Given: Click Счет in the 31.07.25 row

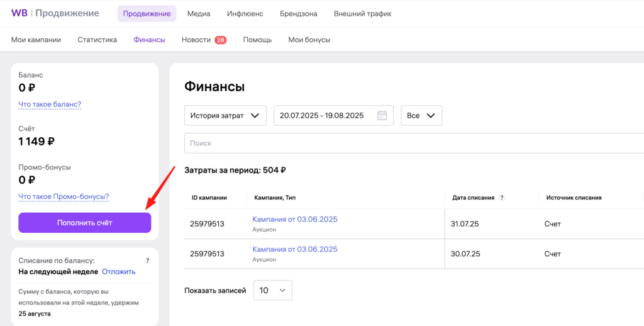Looking at the screenshot, I should tap(553, 224).
